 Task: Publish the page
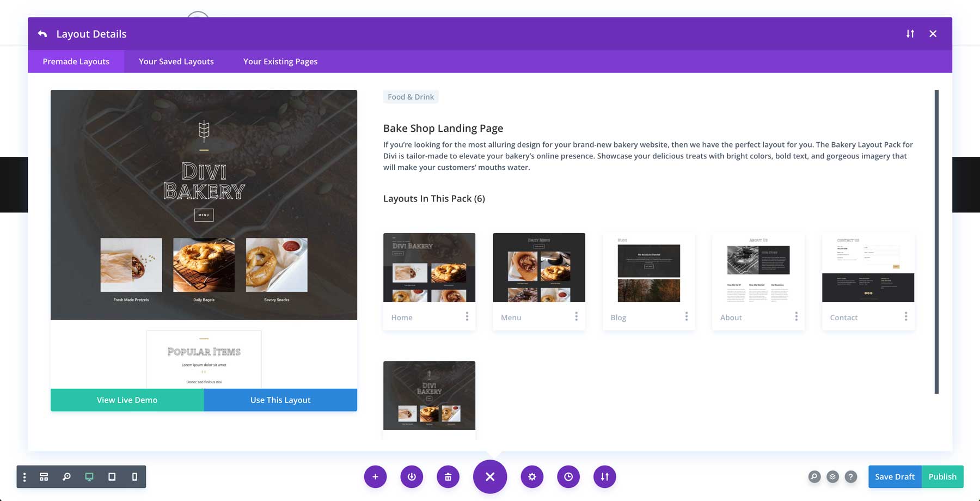pos(942,476)
